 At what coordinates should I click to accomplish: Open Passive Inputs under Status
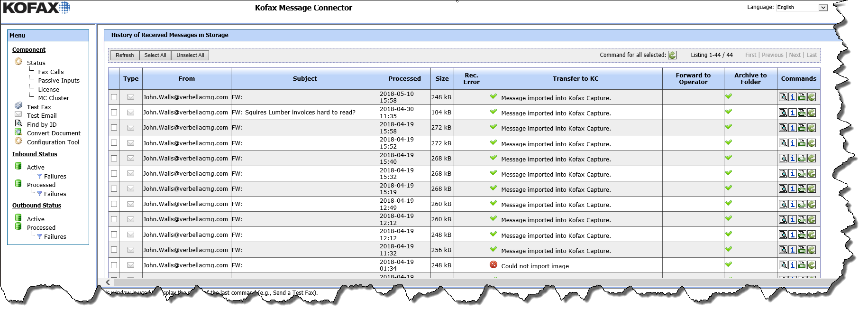[x=59, y=81]
